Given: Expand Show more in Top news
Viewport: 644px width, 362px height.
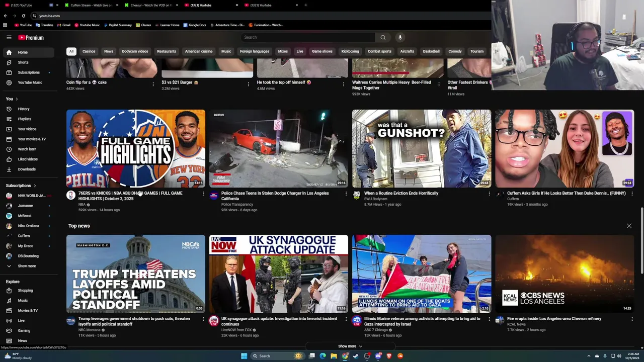Looking at the screenshot, I should 350,346.
